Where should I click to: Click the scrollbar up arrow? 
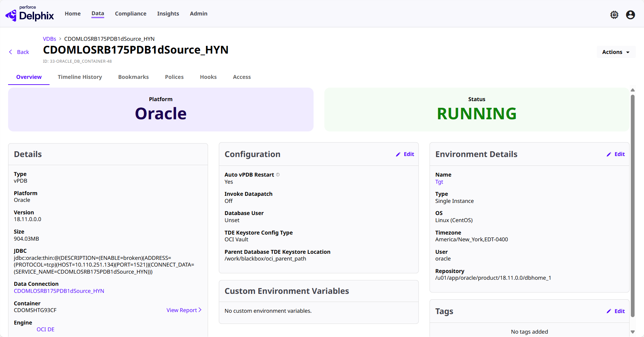coord(633,90)
